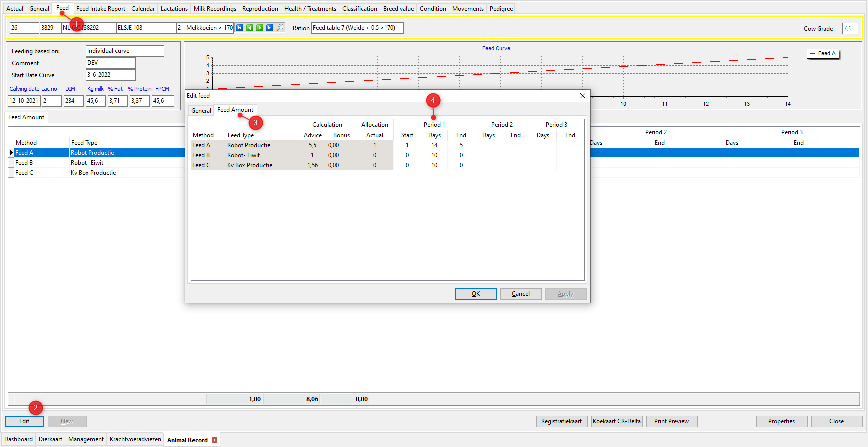Click Period 1 Days cell showing 14

[x=434, y=145]
